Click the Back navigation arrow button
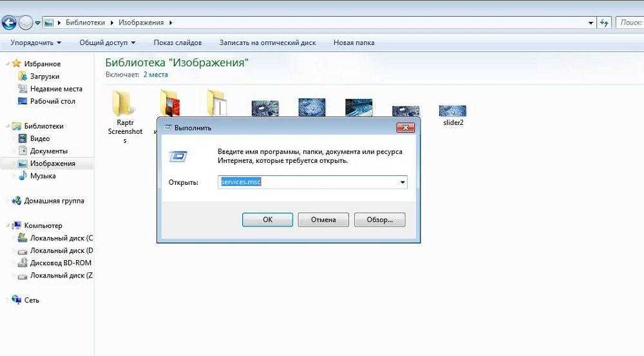This screenshot has width=644, height=356. pyautogui.click(x=9, y=23)
